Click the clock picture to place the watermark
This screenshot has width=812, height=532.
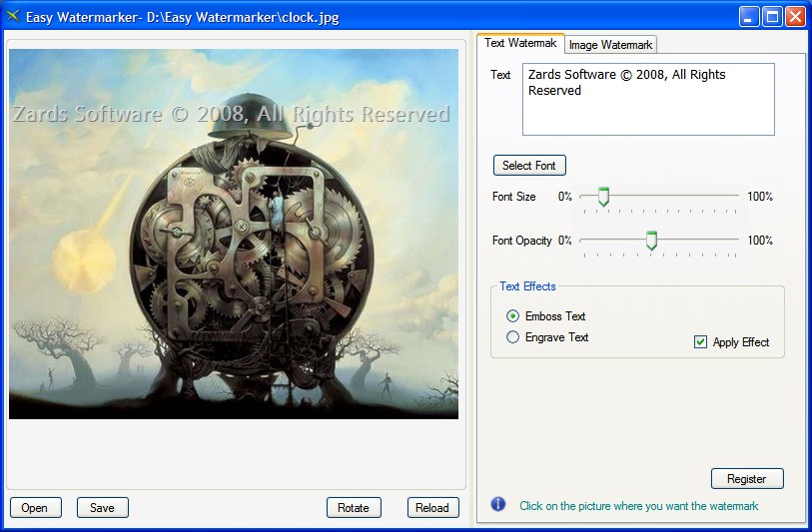(234, 234)
